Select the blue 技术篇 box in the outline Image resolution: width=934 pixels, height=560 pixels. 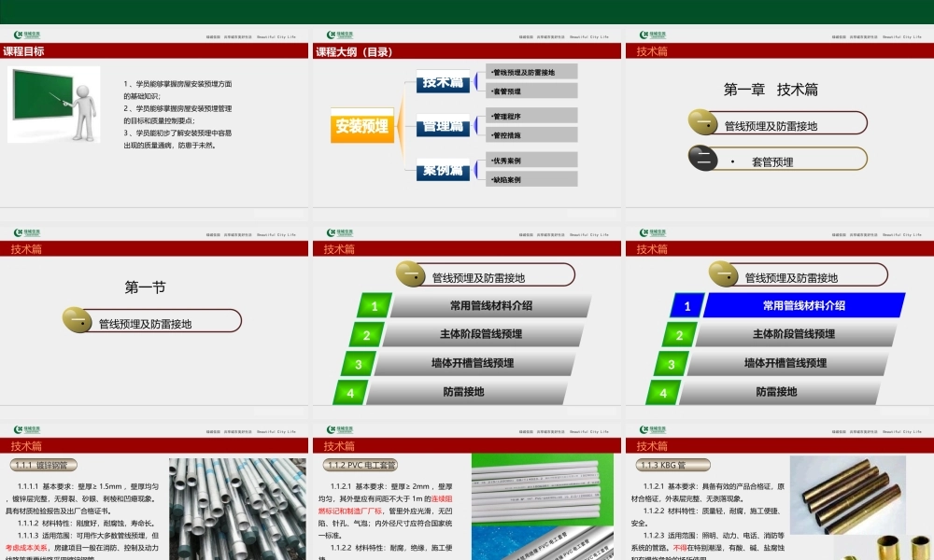pos(443,81)
